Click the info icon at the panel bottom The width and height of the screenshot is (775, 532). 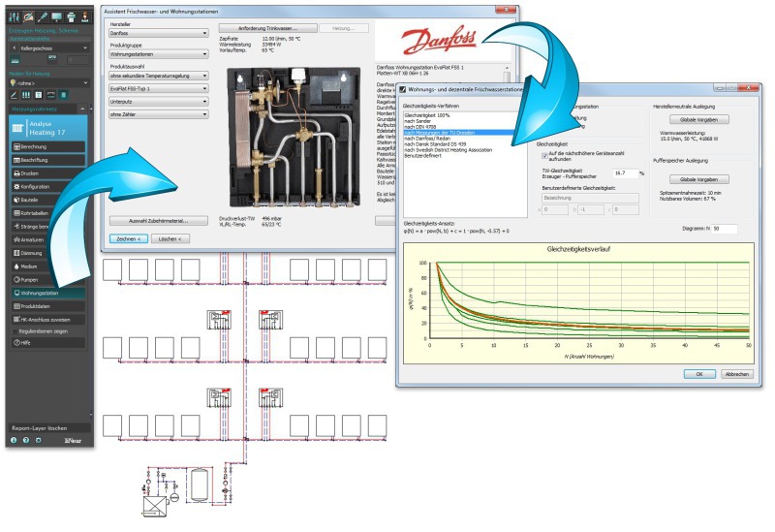coord(14,440)
